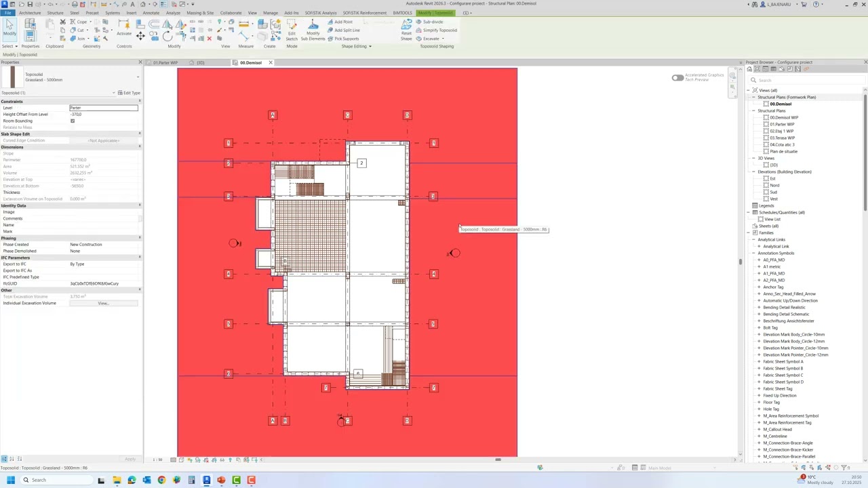
Task: Open the Excavate dropdown arrow
Action: [x=443, y=39]
